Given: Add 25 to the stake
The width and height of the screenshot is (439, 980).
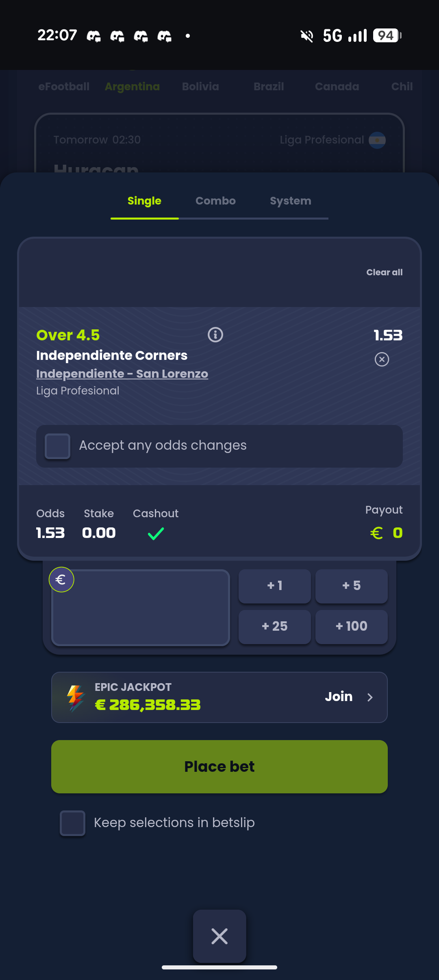Looking at the screenshot, I should pos(275,627).
